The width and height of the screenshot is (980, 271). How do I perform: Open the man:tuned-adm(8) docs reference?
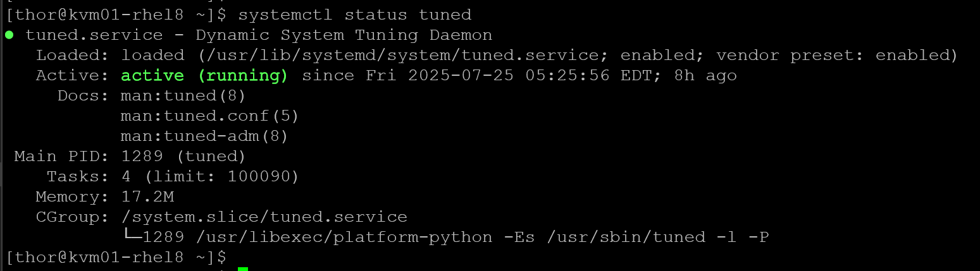[204, 136]
